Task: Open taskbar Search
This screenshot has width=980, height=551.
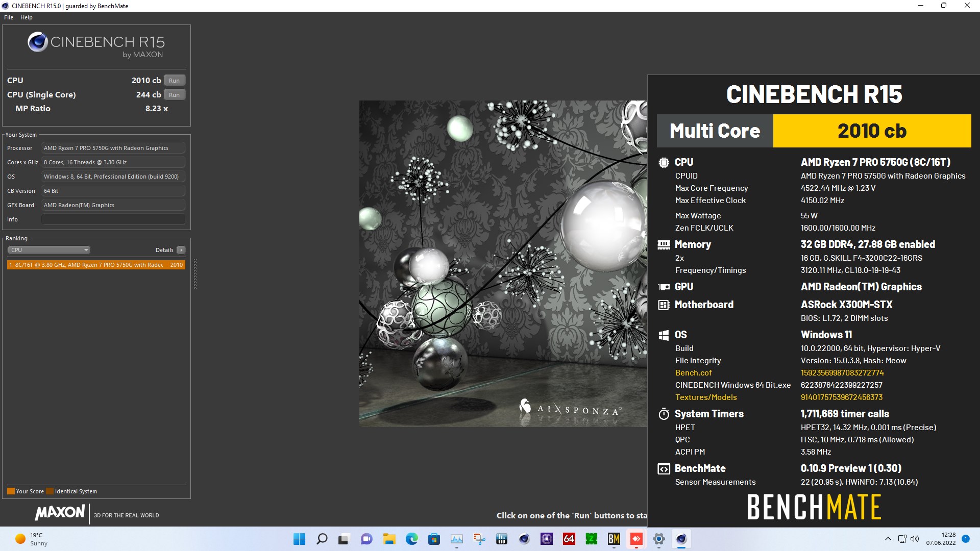Action: pyautogui.click(x=322, y=539)
